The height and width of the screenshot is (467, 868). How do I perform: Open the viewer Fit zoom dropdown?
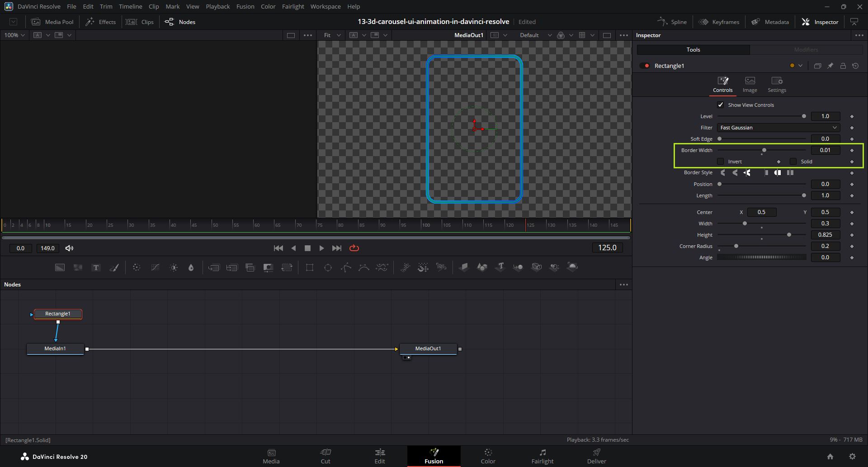point(332,35)
